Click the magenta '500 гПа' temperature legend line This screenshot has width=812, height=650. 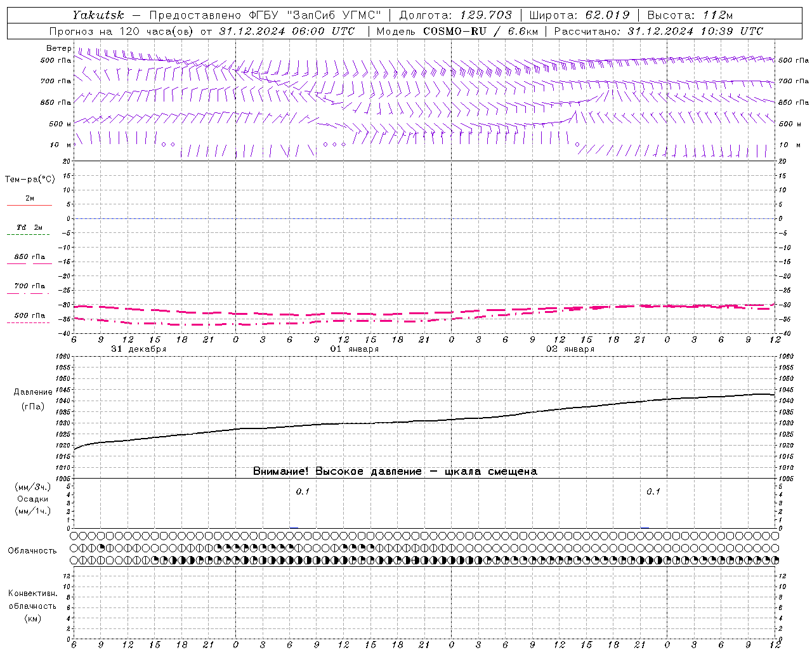(28, 322)
